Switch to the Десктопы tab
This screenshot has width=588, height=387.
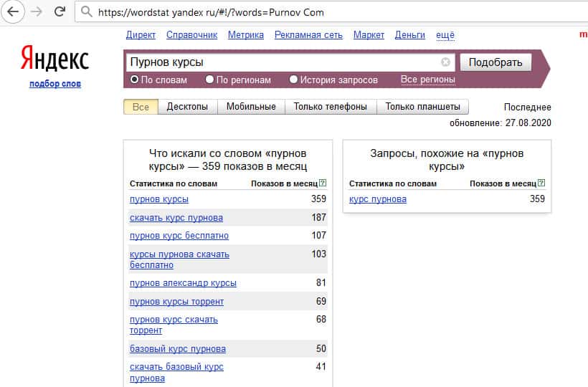pos(187,107)
